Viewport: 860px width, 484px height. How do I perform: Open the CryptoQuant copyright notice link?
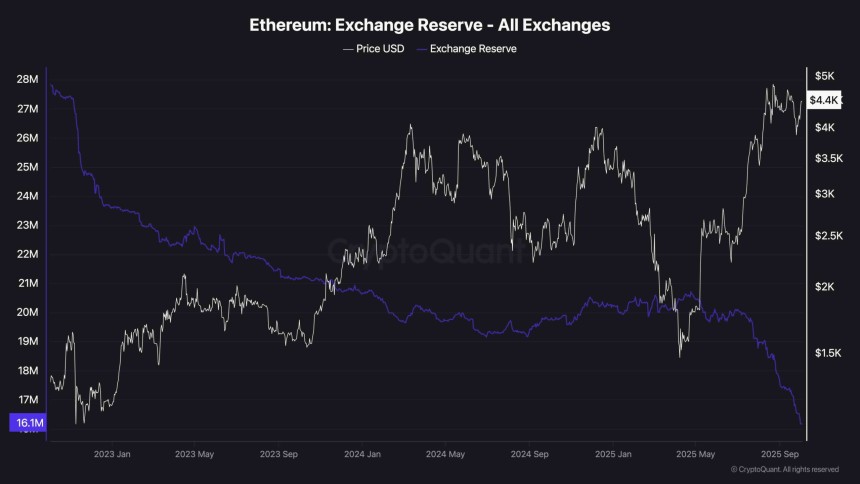pos(784,469)
